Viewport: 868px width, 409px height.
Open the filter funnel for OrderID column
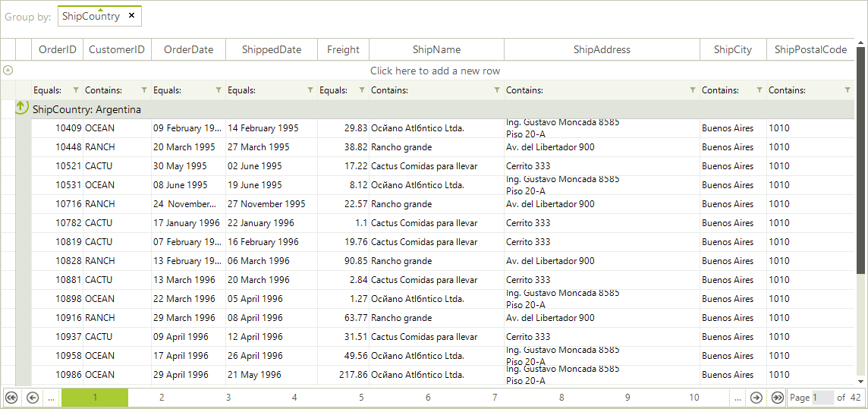point(75,90)
